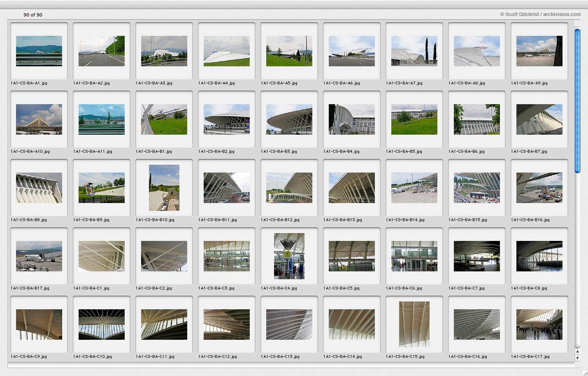Select thumbnail 1A1-CS-BA-C6.jpg

(x=414, y=256)
